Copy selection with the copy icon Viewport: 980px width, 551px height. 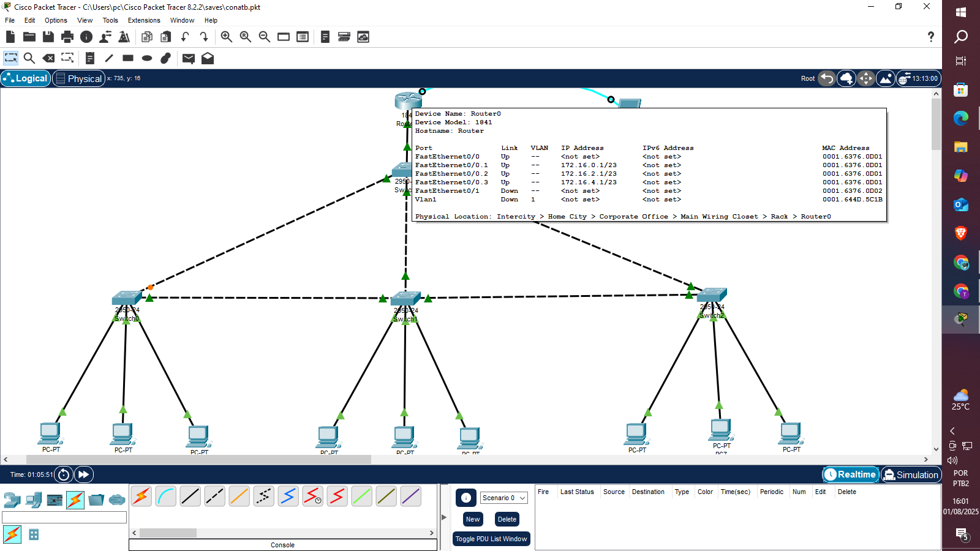coord(147,37)
